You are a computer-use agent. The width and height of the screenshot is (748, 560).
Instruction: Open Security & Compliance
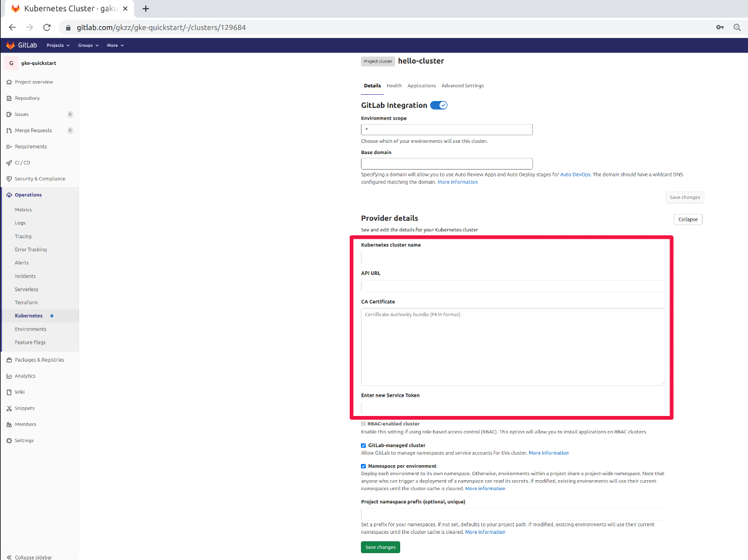[x=39, y=179]
